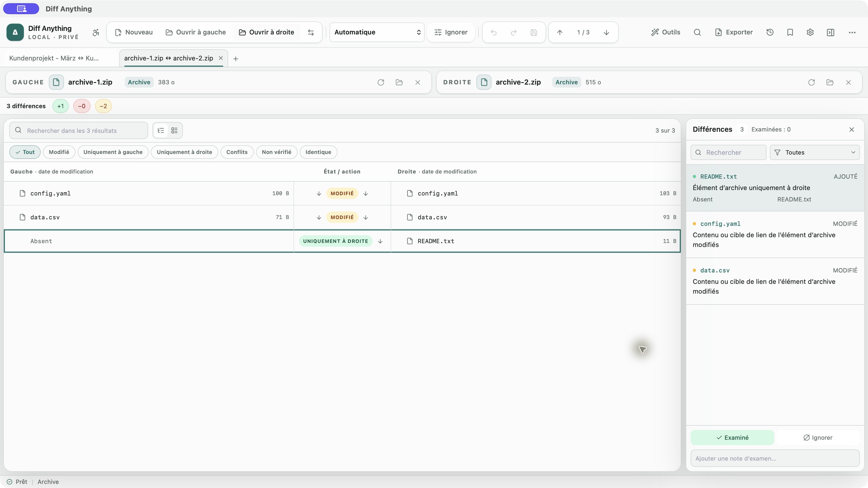Screen dimensions: 868x488
Task: Open the search magnifier in the toolbar
Action: point(697,32)
